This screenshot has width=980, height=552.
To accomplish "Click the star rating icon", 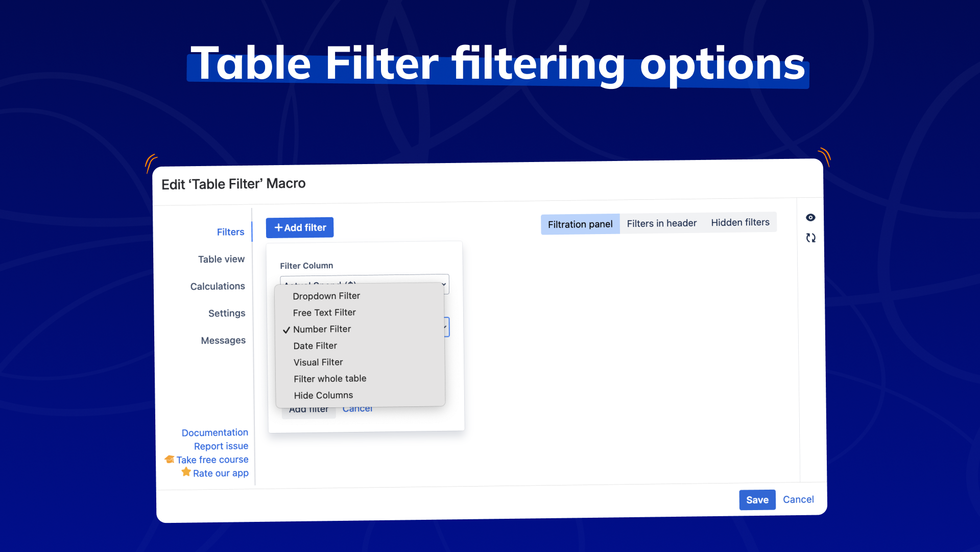I will click(186, 472).
